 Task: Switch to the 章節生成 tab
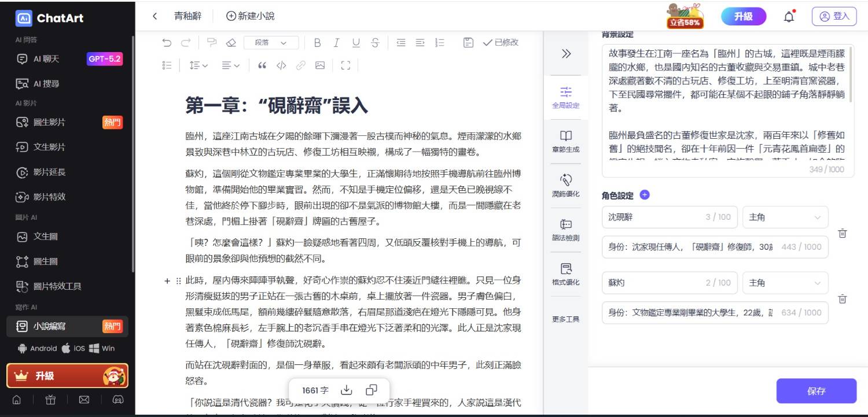tap(565, 141)
